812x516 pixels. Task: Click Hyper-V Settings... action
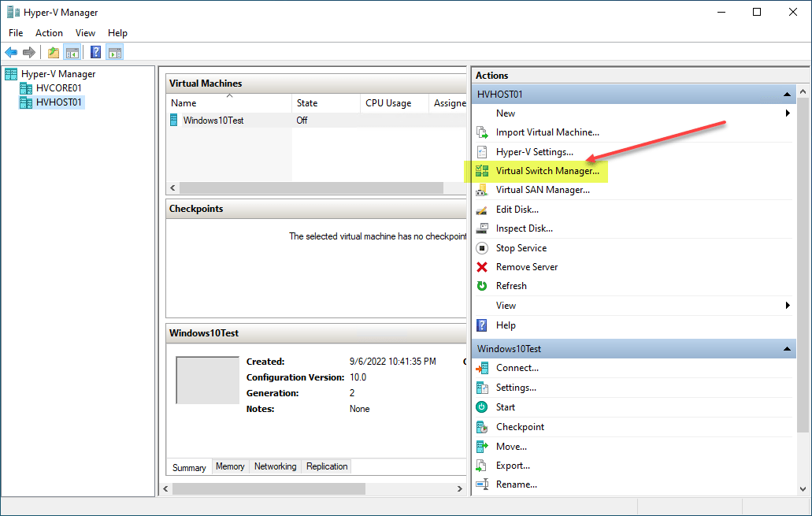click(x=535, y=152)
